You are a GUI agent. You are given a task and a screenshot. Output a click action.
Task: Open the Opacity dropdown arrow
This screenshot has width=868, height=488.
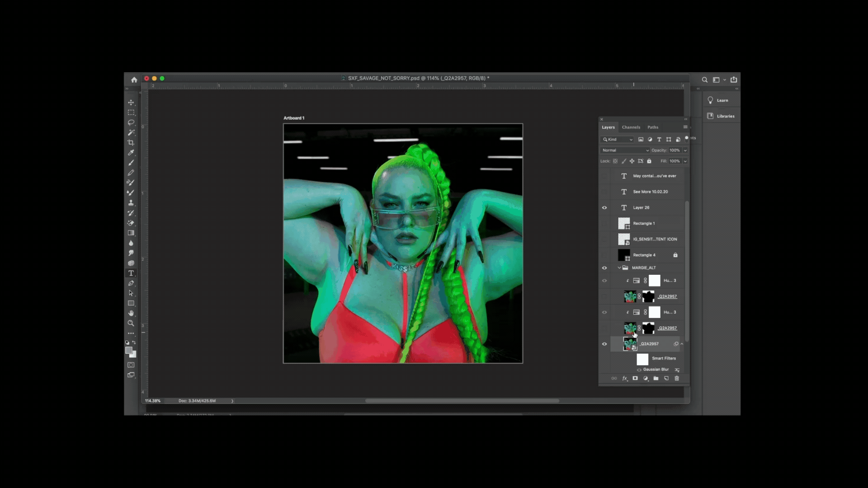point(685,150)
